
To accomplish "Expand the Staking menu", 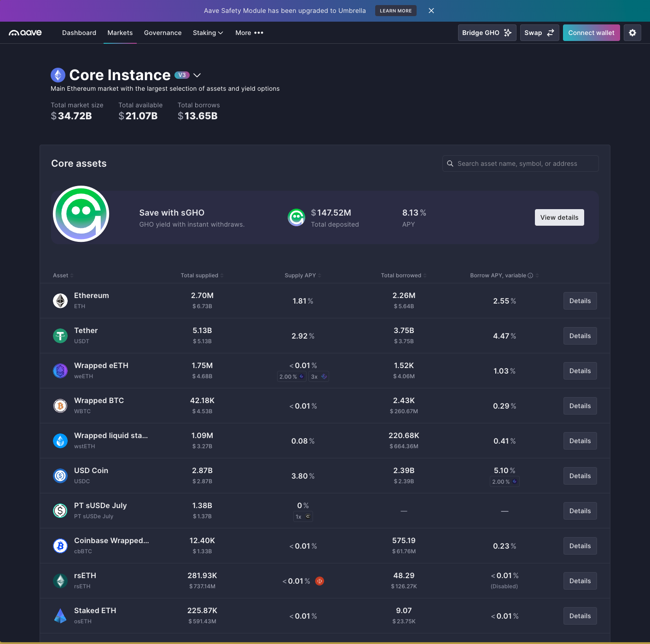I will tap(208, 33).
